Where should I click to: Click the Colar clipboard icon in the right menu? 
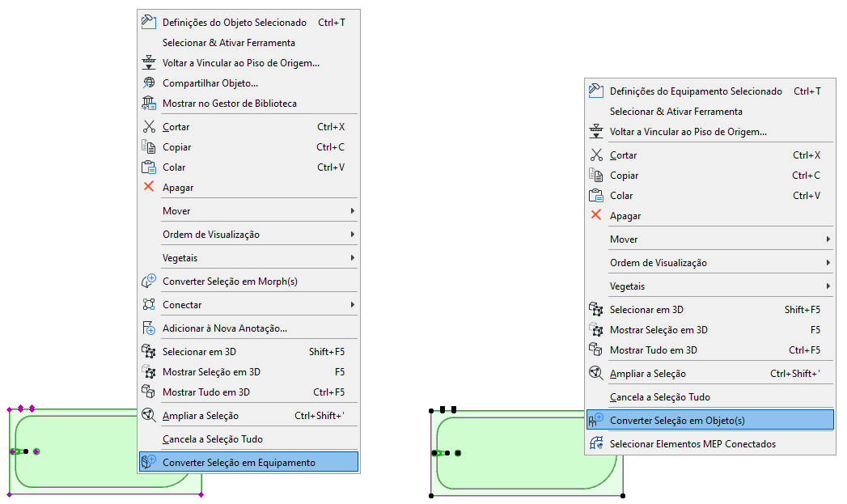pyautogui.click(x=596, y=195)
